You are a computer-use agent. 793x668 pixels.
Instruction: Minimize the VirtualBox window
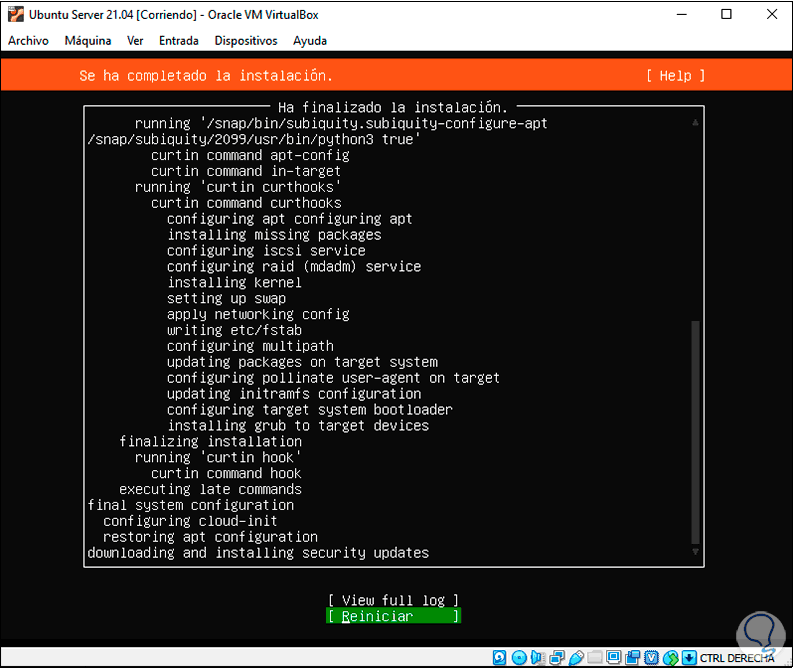681,14
